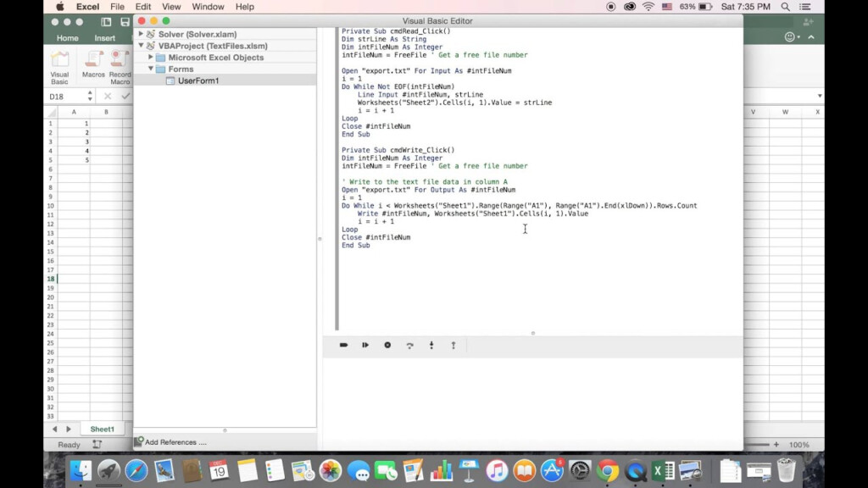The height and width of the screenshot is (488, 868).
Task: Click the debug toolbar Reset button
Action: click(343, 345)
